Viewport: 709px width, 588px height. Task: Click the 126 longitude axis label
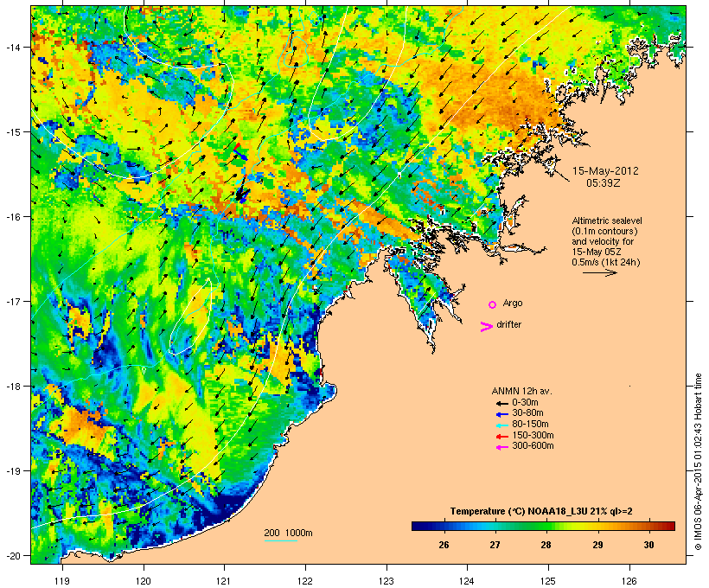629,581
